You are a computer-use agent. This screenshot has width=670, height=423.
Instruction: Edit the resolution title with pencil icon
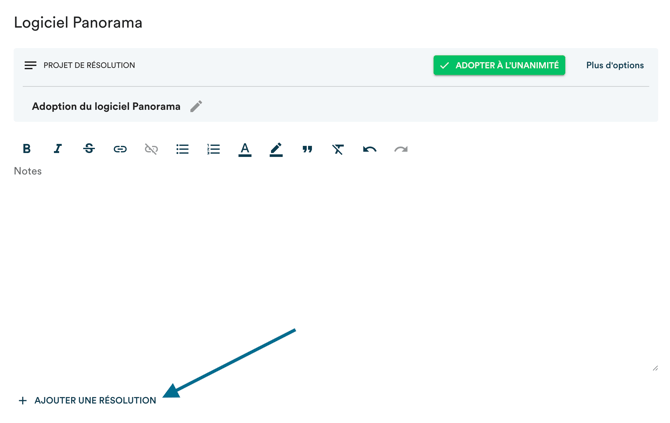tap(196, 106)
